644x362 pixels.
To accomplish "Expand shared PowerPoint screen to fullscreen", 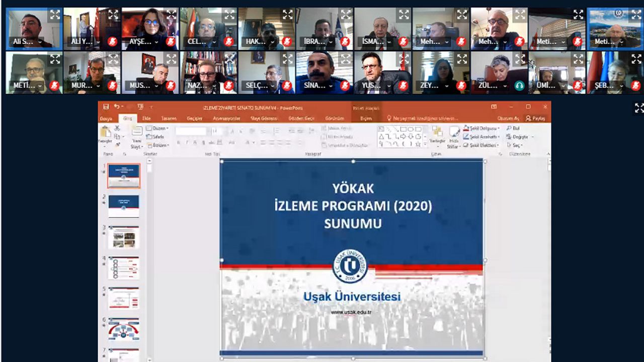I will tap(639, 108).
